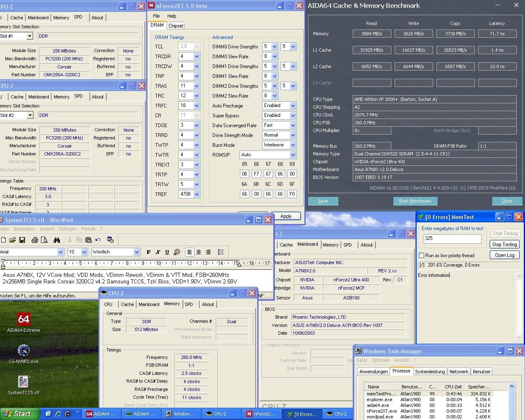Screen dimensions: 525x420
Task: Open WordPad print preview
Action: pyautogui.click(x=45, y=240)
